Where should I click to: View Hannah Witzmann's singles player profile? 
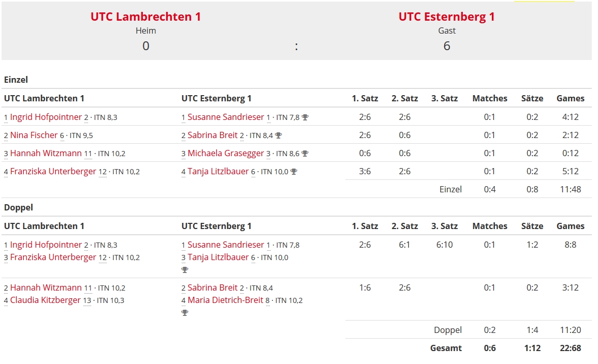pyautogui.click(x=46, y=153)
